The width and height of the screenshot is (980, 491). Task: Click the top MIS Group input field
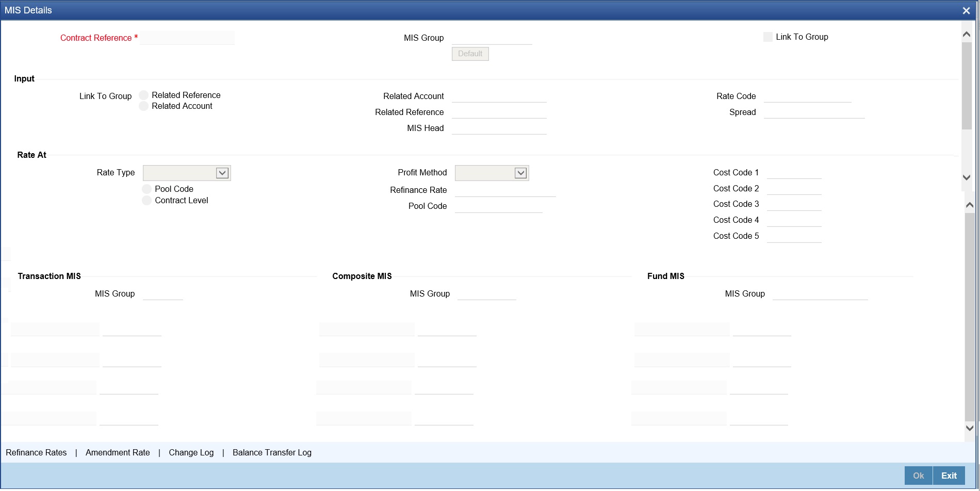click(x=492, y=38)
